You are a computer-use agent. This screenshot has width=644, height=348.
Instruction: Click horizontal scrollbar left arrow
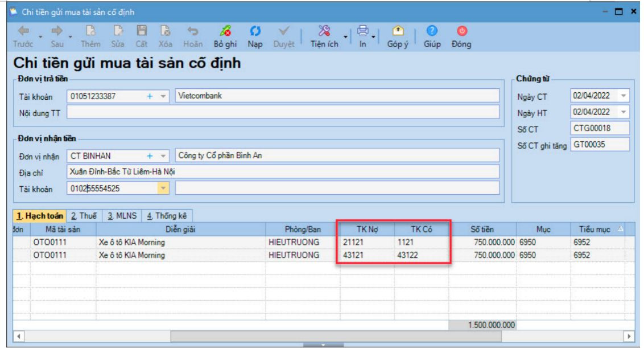pyautogui.click(x=18, y=337)
